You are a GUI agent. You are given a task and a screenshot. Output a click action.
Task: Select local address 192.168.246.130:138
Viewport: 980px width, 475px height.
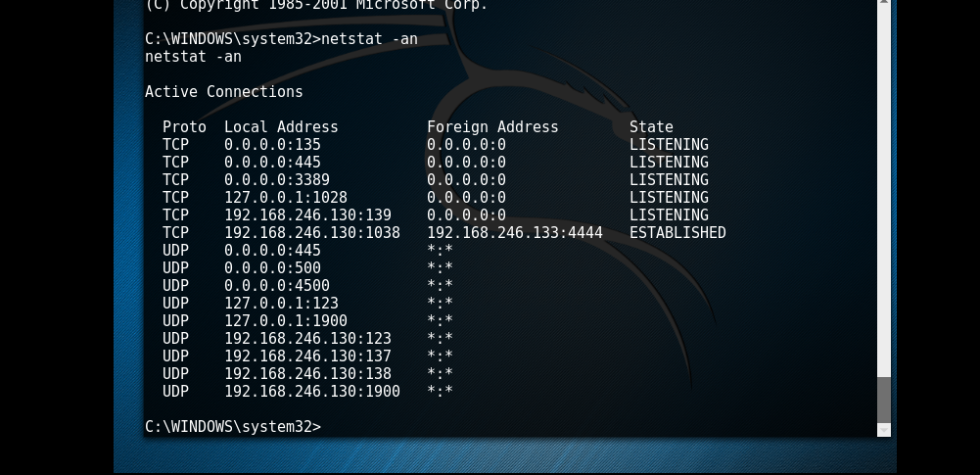pyautogui.click(x=307, y=373)
